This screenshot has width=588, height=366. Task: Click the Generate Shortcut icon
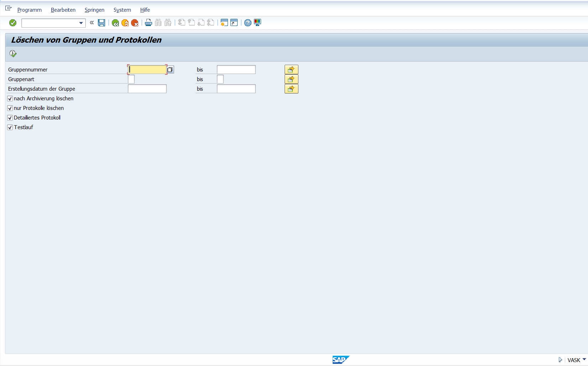pyautogui.click(x=234, y=23)
